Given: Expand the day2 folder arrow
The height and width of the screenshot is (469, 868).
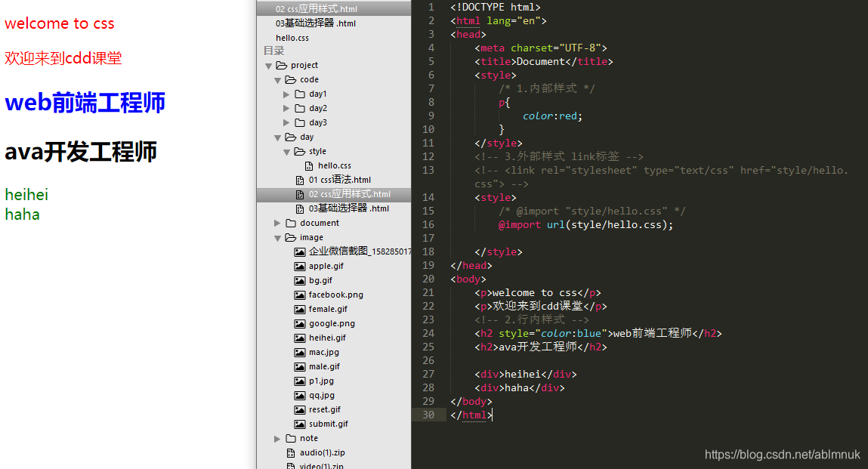Looking at the screenshot, I should click(x=286, y=109).
